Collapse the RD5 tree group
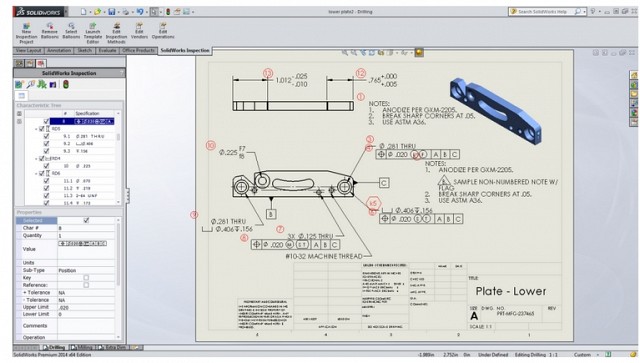Image resolution: width=640 pixels, height=363 pixels. pos(36,129)
